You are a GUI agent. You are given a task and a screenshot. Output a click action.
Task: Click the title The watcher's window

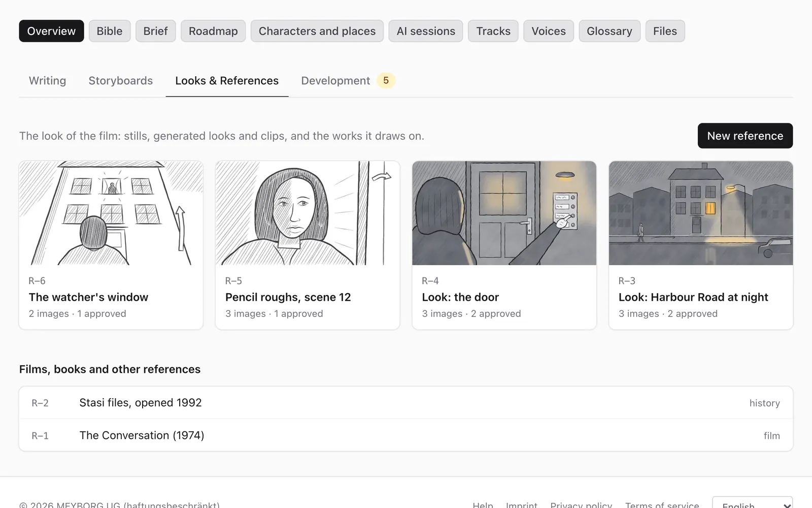[88, 297]
